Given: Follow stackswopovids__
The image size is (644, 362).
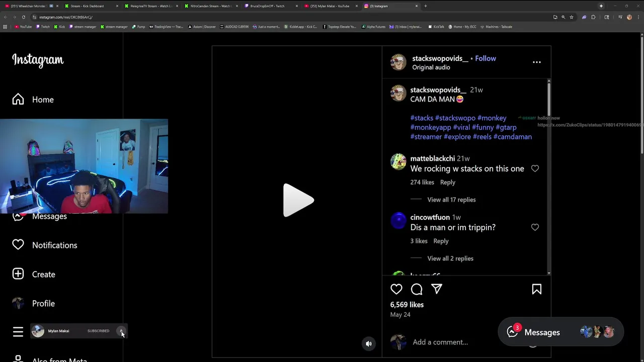Looking at the screenshot, I should (x=486, y=58).
